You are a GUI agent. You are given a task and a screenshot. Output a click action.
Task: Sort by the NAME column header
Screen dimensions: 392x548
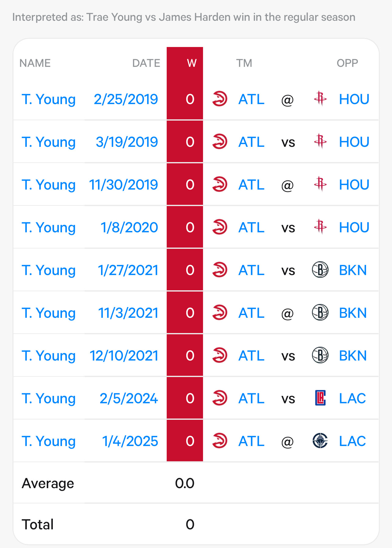(35, 63)
